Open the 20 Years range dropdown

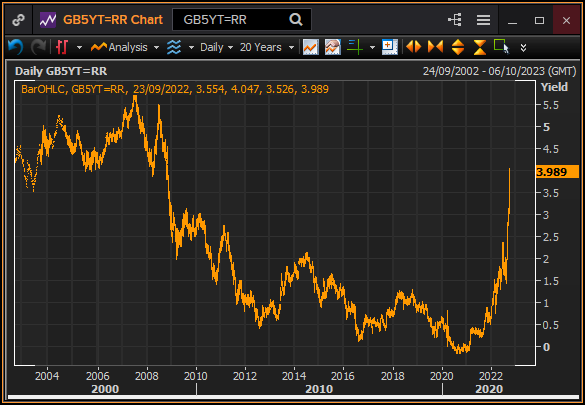(267, 47)
